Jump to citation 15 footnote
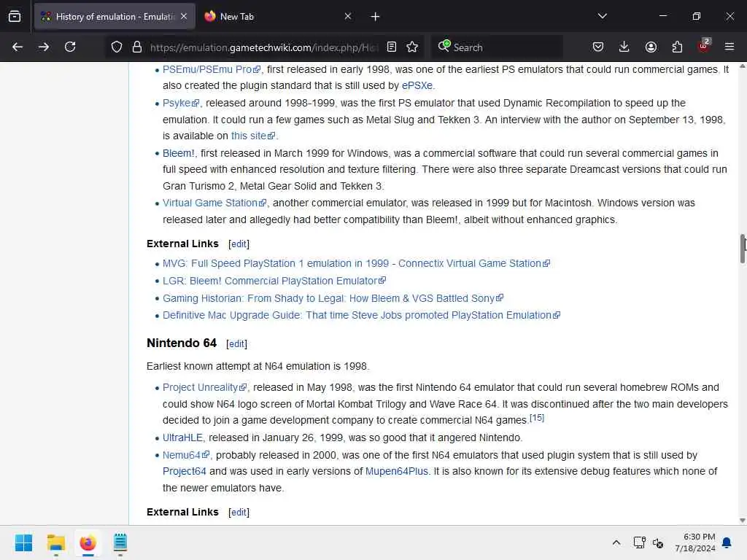Screen dimensions: 747x560 coord(537,418)
